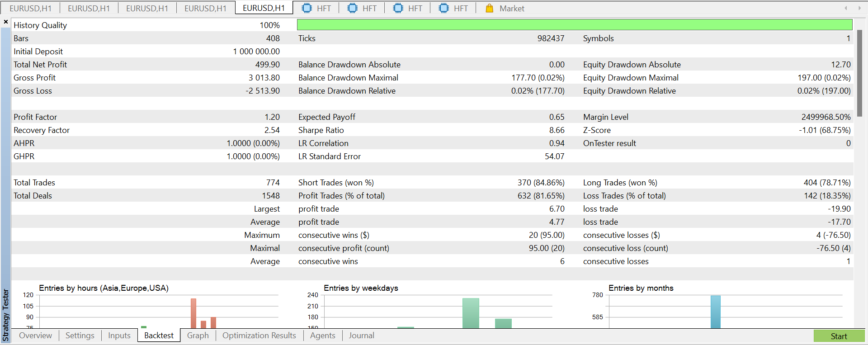The width and height of the screenshot is (868, 345).
Task: Click the Profit Factor value 1.20
Action: 272,117
